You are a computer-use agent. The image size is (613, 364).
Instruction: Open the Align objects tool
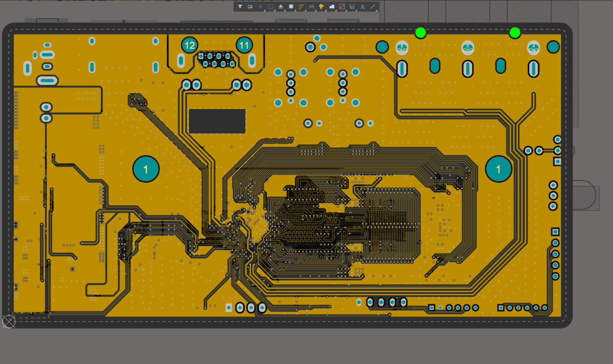tap(281, 7)
